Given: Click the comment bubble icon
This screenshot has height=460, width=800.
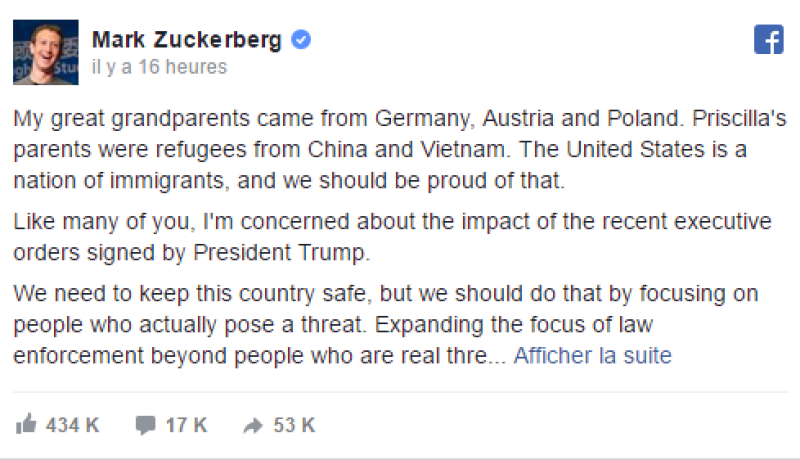Looking at the screenshot, I should pyautogui.click(x=145, y=425).
